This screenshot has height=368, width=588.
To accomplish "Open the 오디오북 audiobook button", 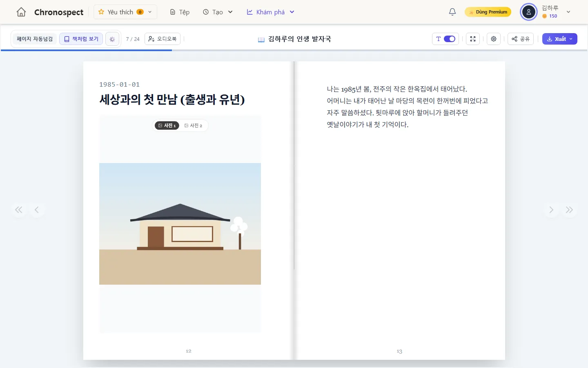I will point(163,39).
